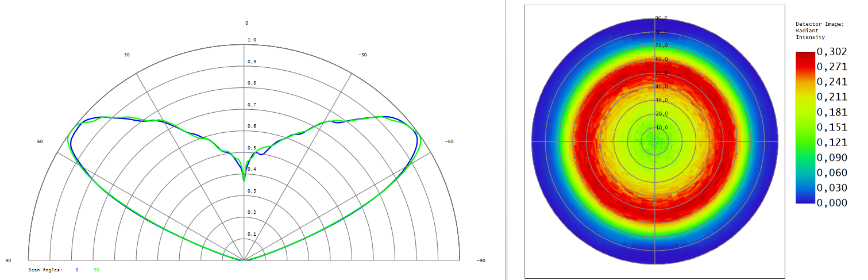868x280 pixels.
Task: Click the radiant intensity color scale bar
Action: coord(805,127)
